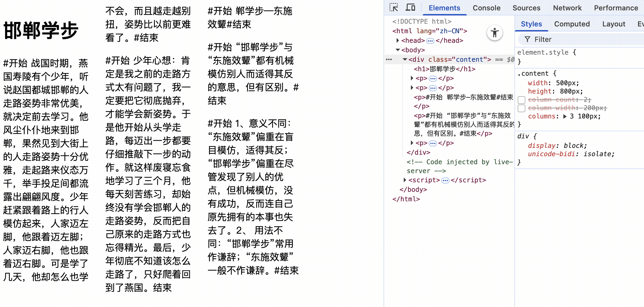Image resolution: width=644 pixels, height=307 pixels.
Task: Select the <!DOCTYPE html> line
Action: (422, 21)
